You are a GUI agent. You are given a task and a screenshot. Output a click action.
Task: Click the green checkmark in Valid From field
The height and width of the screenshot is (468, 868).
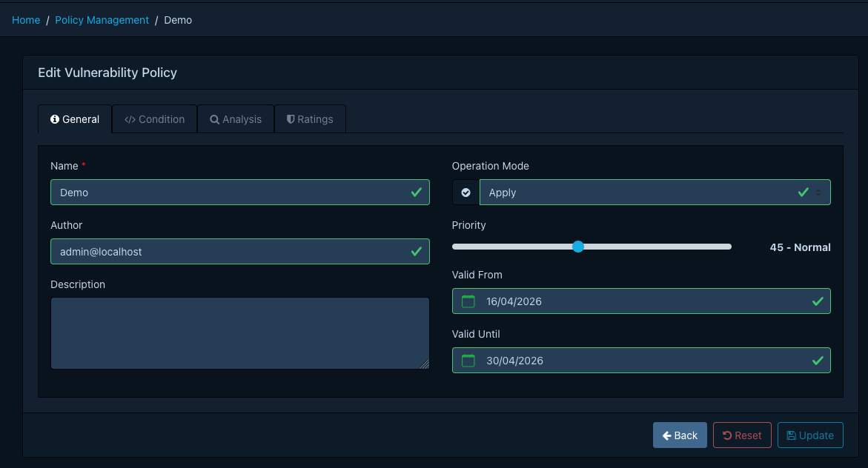tap(818, 301)
